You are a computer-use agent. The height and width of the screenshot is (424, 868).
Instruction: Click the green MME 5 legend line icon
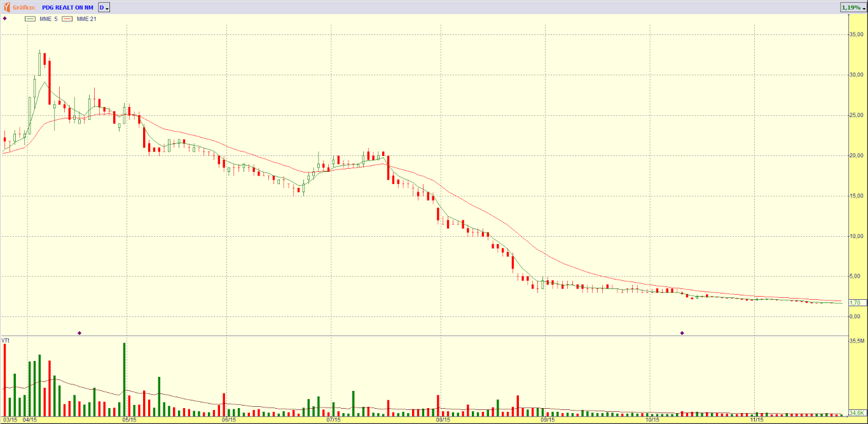30,19
